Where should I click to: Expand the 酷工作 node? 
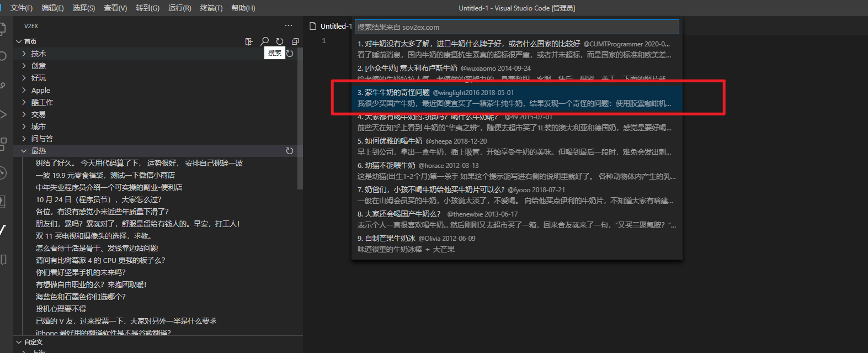(24, 102)
